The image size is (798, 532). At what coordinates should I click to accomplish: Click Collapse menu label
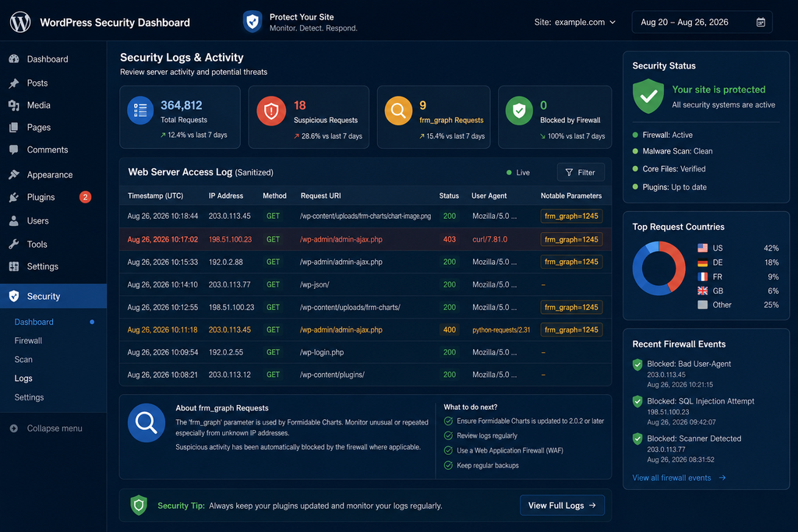point(55,428)
